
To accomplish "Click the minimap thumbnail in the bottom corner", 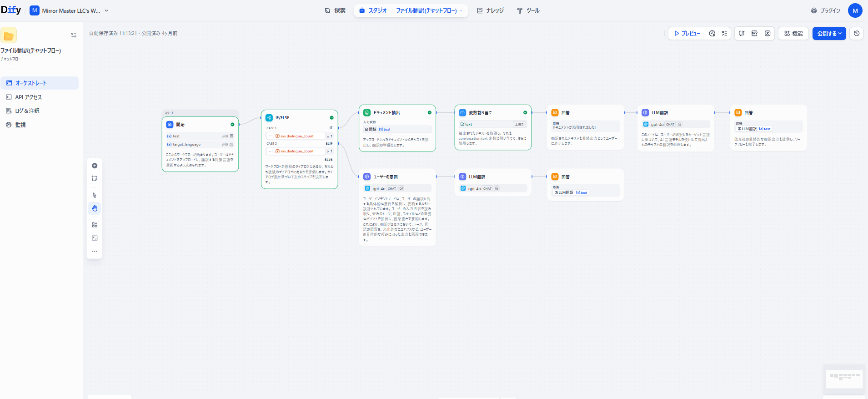I will coord(844,379).
